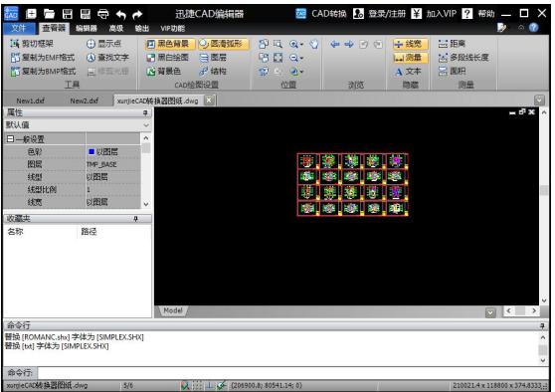
Task: Open the zoom-out dropdown arrow
Action: click(301, 59)
